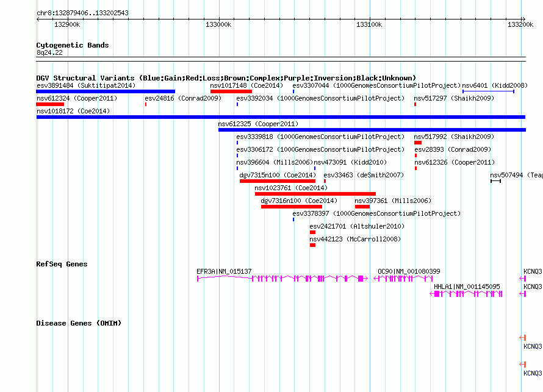Select nsv517297 (Shaikh2009) label
Screen dimensions: 543x392
point(454,98)
